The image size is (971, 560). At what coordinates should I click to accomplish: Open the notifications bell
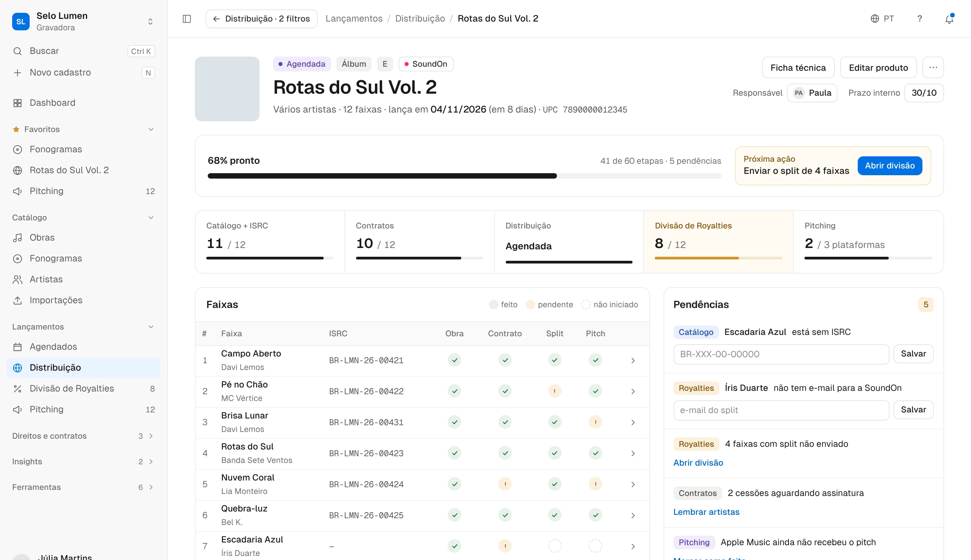coord(949,19)
